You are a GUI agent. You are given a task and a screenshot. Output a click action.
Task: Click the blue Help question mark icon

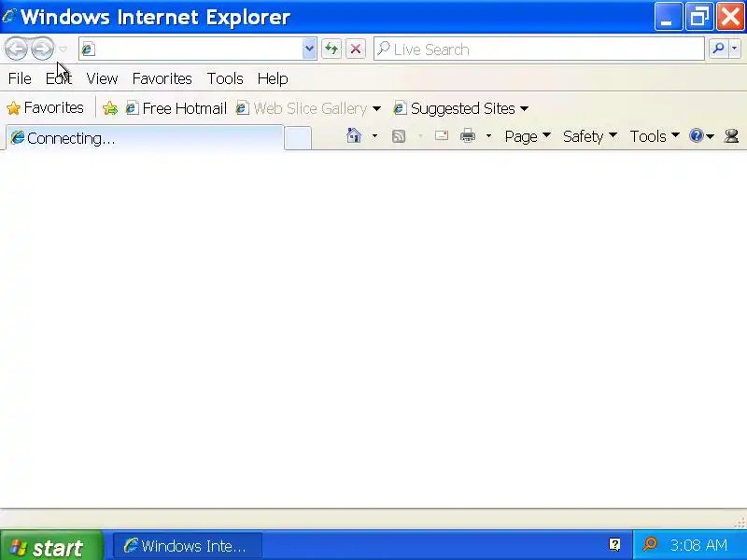pos(697,136)
